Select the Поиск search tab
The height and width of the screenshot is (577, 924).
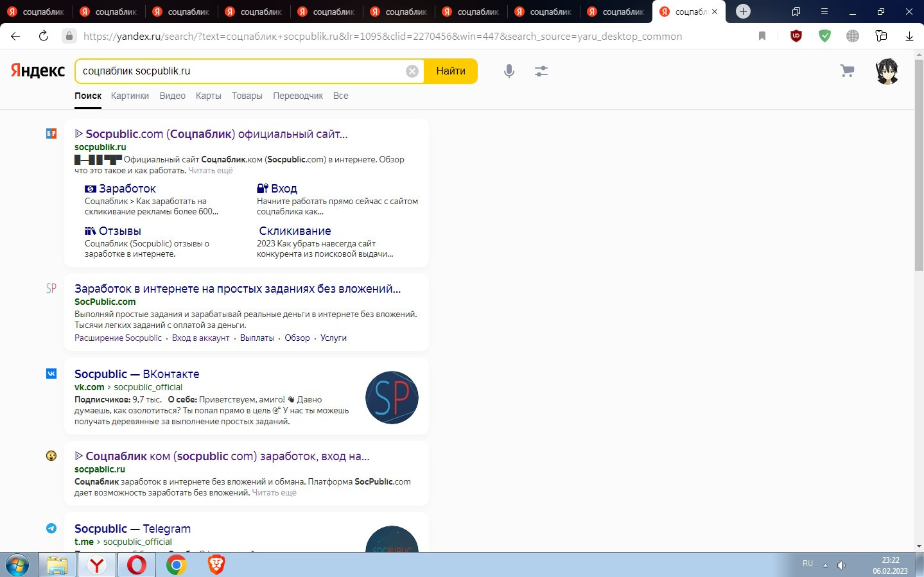pos(88,96)
